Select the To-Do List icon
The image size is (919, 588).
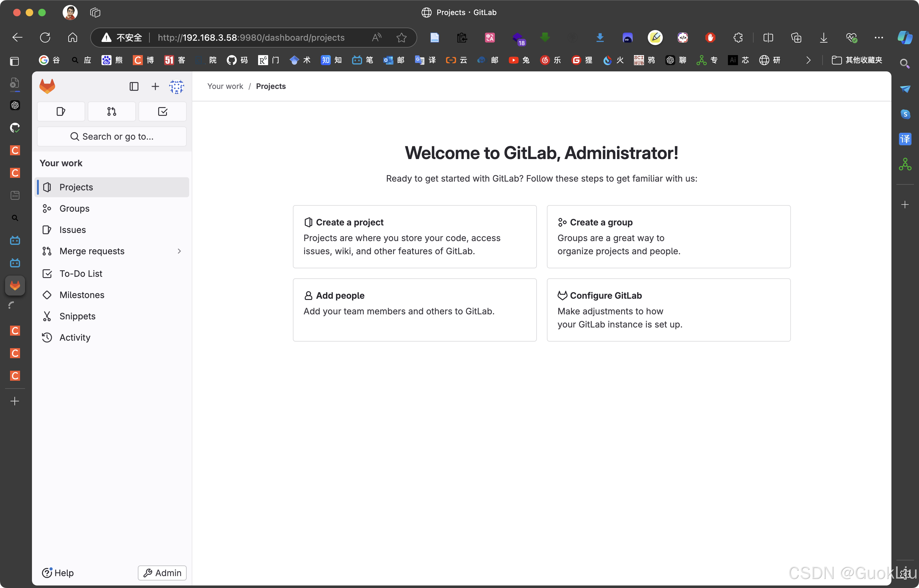pyautogui.click(x=47, y=273)
